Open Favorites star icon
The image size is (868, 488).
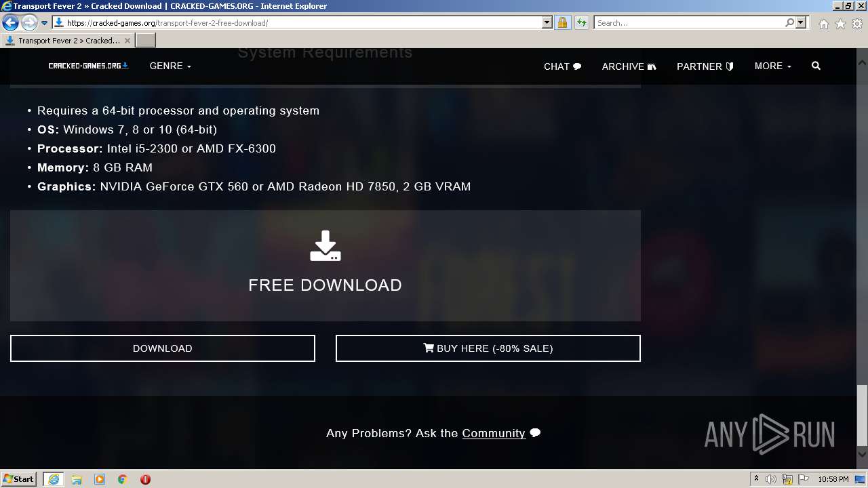[840, 24]
